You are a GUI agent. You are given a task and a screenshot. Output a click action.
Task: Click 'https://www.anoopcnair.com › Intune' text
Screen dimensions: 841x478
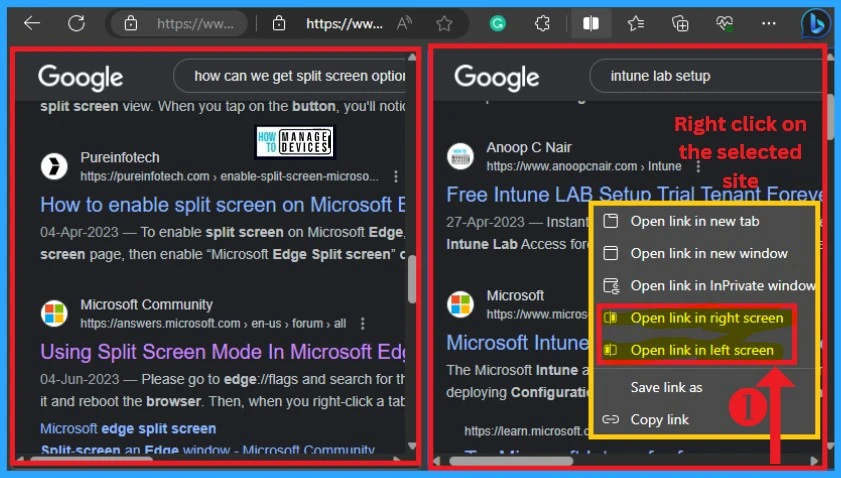(x=584, y=166)
